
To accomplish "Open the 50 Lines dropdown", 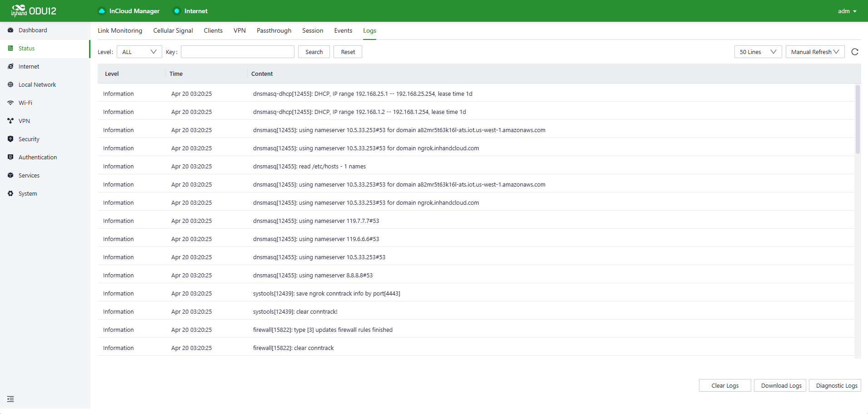I will click(x=758, y=52).
